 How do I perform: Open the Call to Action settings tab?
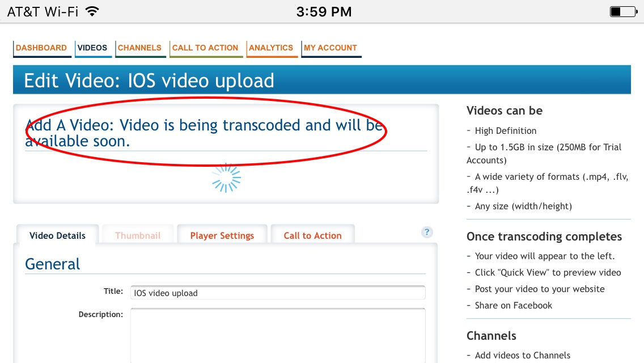click(312, 235)
